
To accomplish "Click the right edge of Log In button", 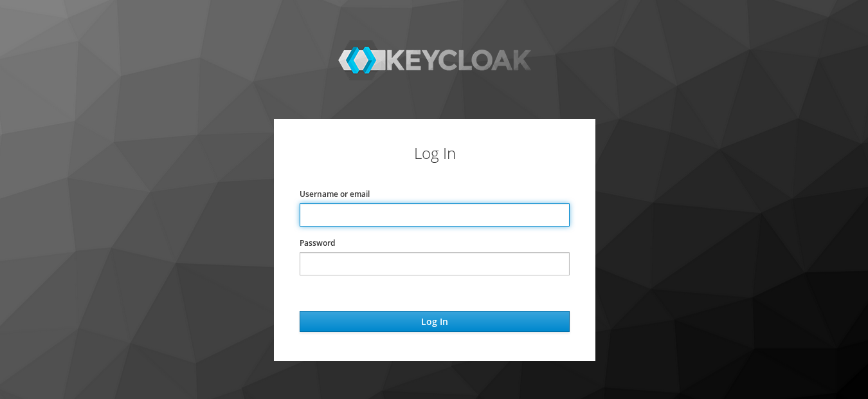I will [x=566, y=321].
